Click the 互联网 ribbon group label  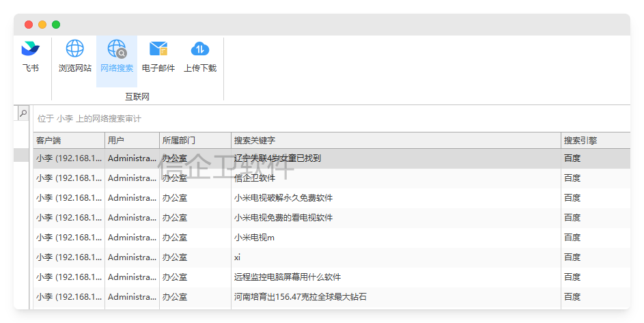click(x=137, y=97)
